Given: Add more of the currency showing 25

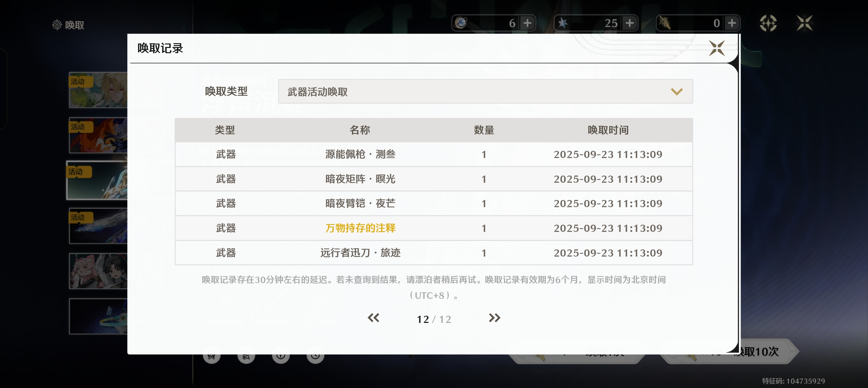Looking at the screenshot, I should tap(629, 23).
